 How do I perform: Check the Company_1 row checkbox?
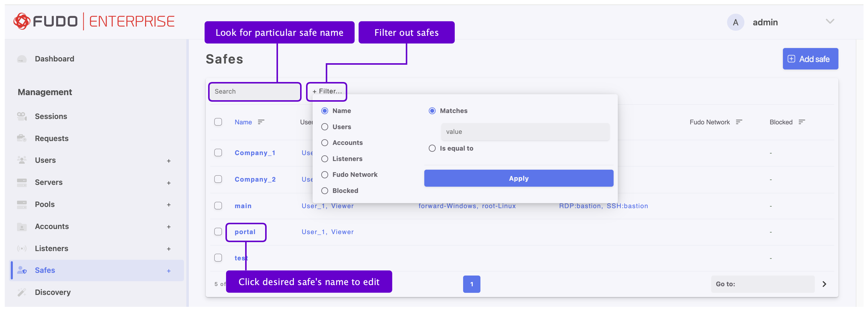pos(218,153)
